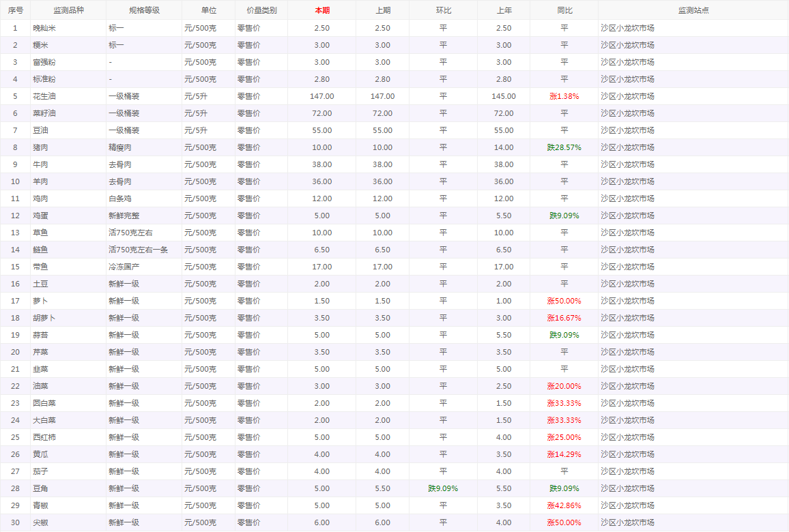Click the 冷冻国产 specification for 带鱼
Image resolution: width=789 pixels, height=532 pixels.
124,267
